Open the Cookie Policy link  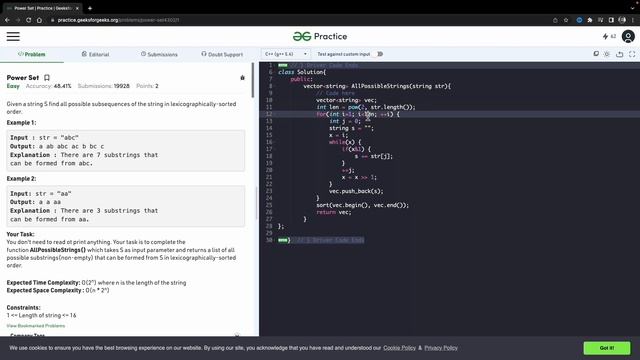399,348
